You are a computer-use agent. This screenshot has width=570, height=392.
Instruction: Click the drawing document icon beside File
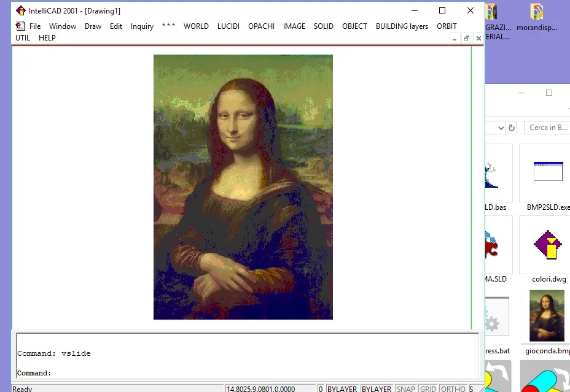(20, 26)
